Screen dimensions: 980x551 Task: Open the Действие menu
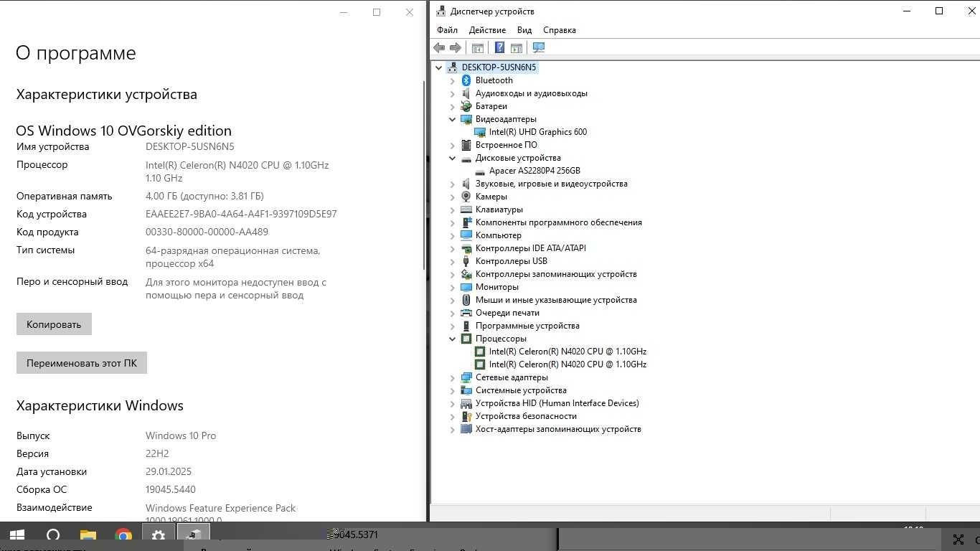[487, 30]
